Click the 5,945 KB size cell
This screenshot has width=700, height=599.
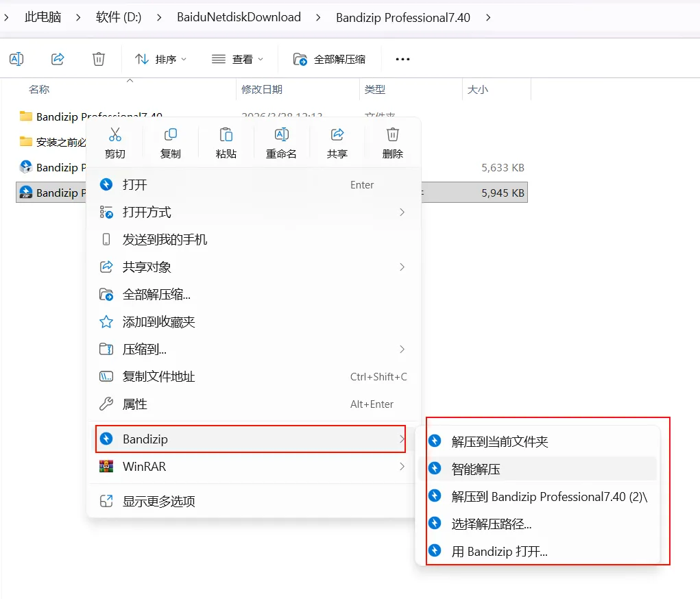(503, 193)
